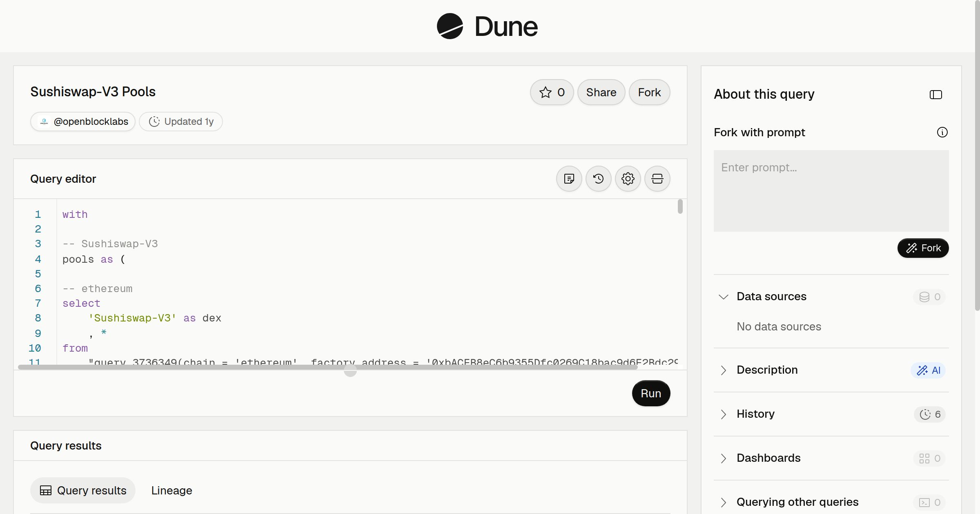Open the query notes icon in the editor
The image size is (980, 514).
click(x=569, y=179)
